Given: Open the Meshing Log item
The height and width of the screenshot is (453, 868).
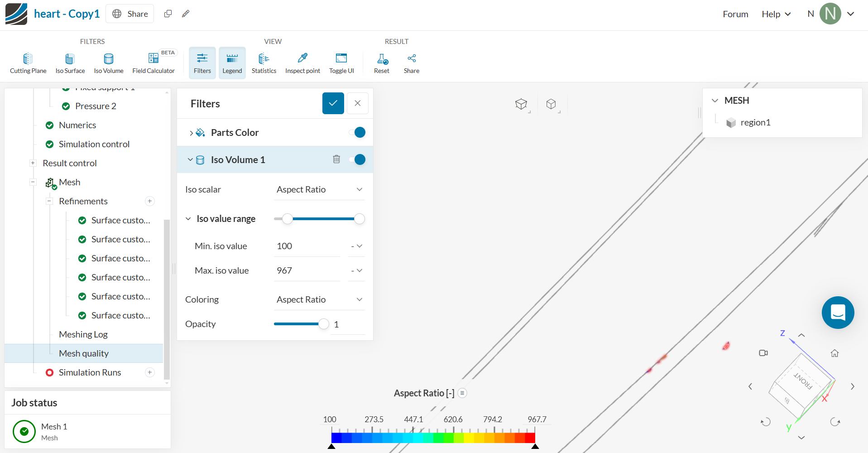Looking at the screenshot, I should (x=83, y=334).
